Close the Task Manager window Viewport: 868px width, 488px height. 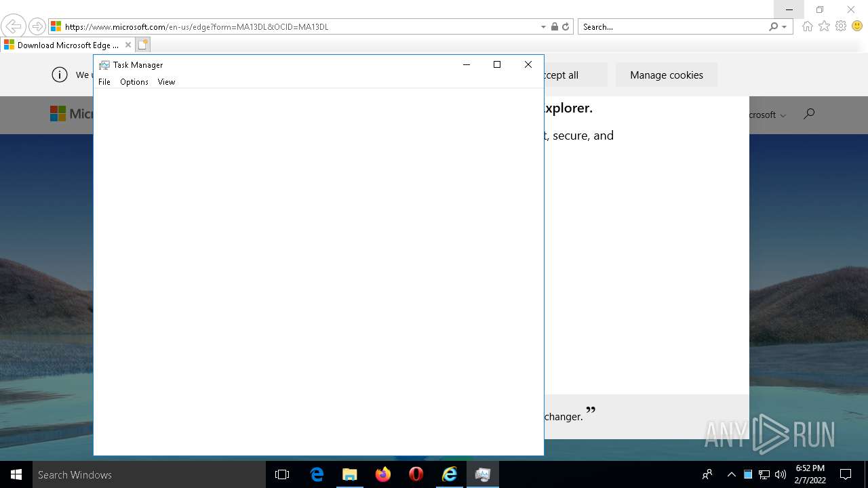[528, 64]
